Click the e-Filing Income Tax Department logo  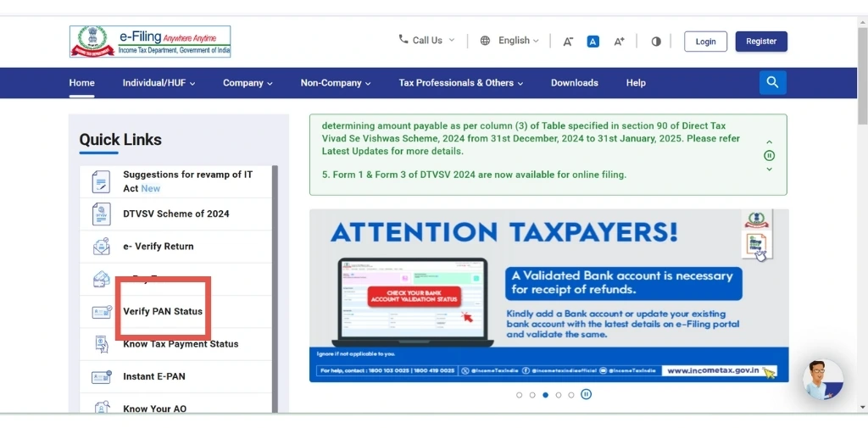pos(150,42)
